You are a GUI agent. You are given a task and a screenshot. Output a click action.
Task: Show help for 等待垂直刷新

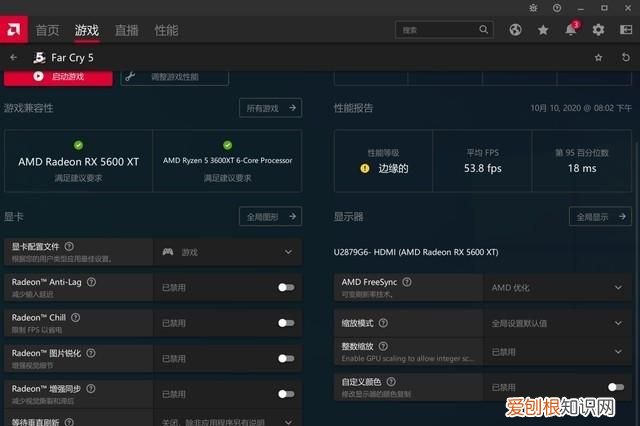coord(69,422)
